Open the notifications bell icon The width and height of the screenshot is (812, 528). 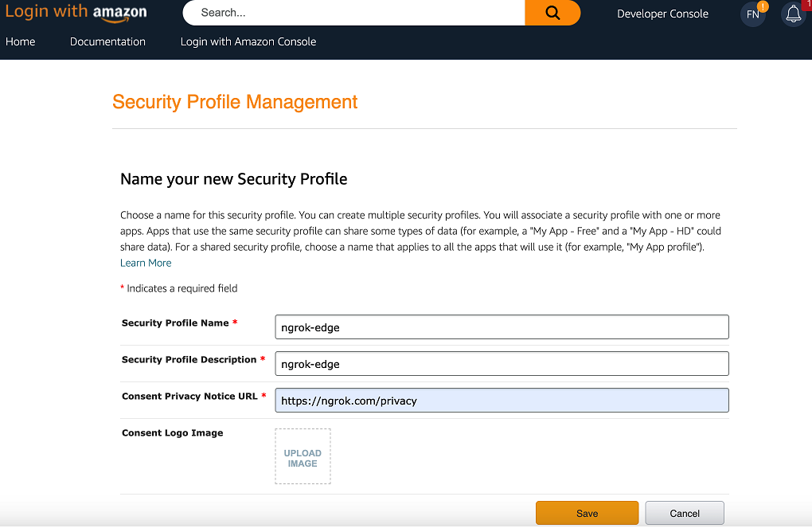pyautogui.click(x=793, y=14)
